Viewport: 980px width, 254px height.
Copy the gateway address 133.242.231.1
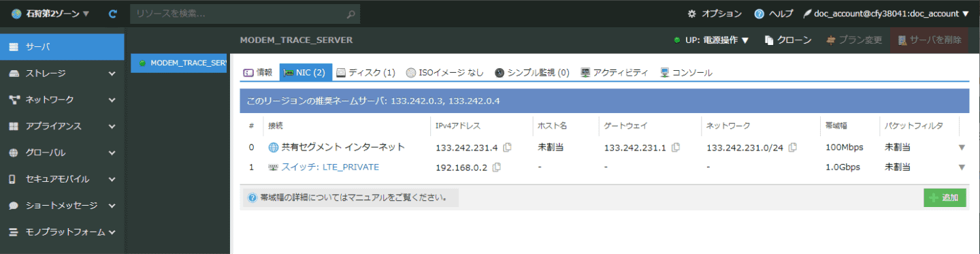pyautogui.click(x=676, y=147)
